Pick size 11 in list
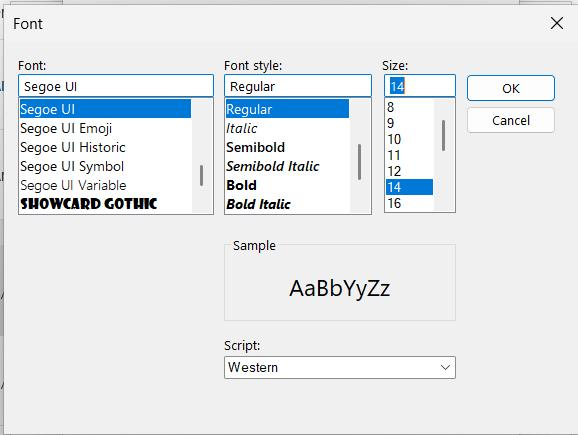 click(409, 155)
